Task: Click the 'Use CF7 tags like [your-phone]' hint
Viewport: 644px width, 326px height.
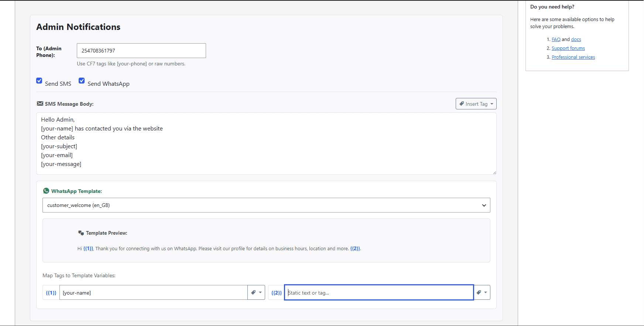Action: point(131,64)
